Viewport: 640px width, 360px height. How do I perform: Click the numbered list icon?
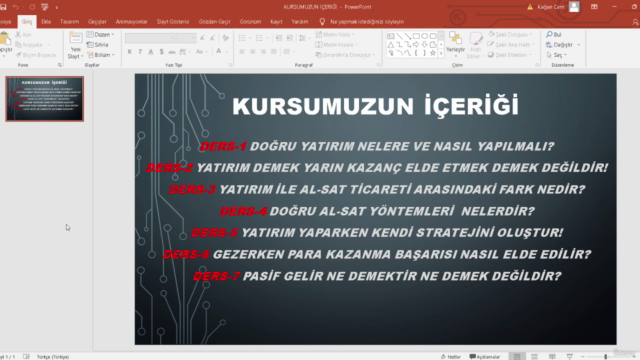coord(259,38)
